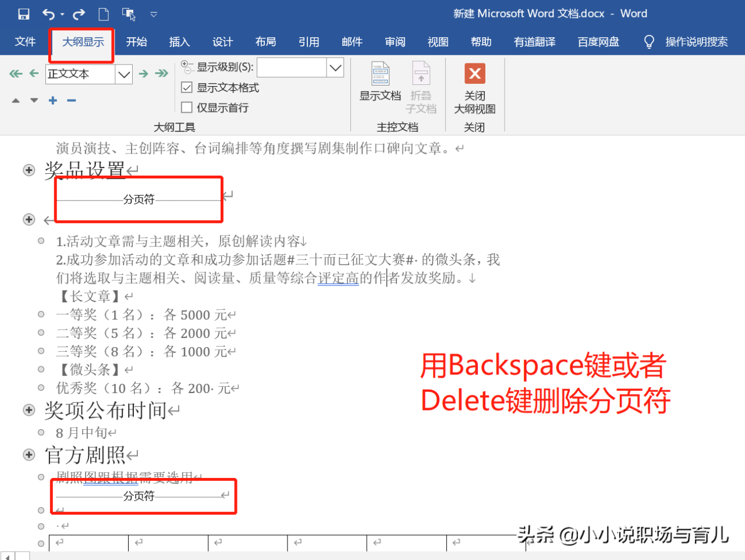The width and height of the screenshot is (745, 560).
Task: Click the underlined 评定高 text
Action: click(338, 278)
